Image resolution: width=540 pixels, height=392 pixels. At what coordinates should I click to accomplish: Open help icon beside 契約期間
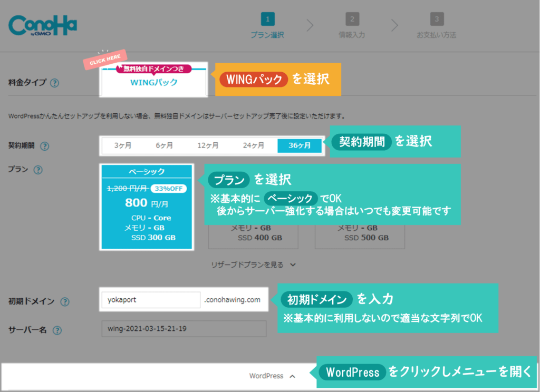pyautogui.click(x=44, y=146)
